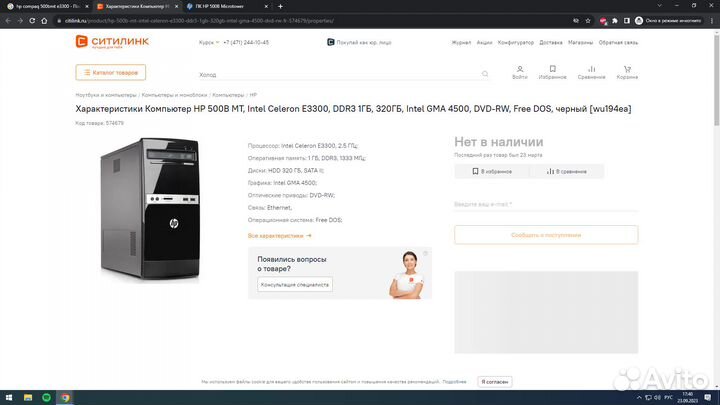The image size is (720, 405).
Task: Add product via В избранное button
Action: pos(492,171)
